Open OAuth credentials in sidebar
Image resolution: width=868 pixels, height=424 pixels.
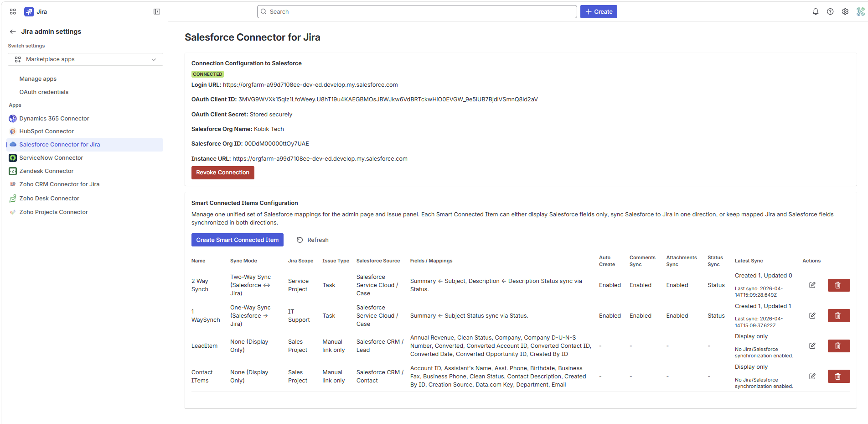(x=44, y=92)
